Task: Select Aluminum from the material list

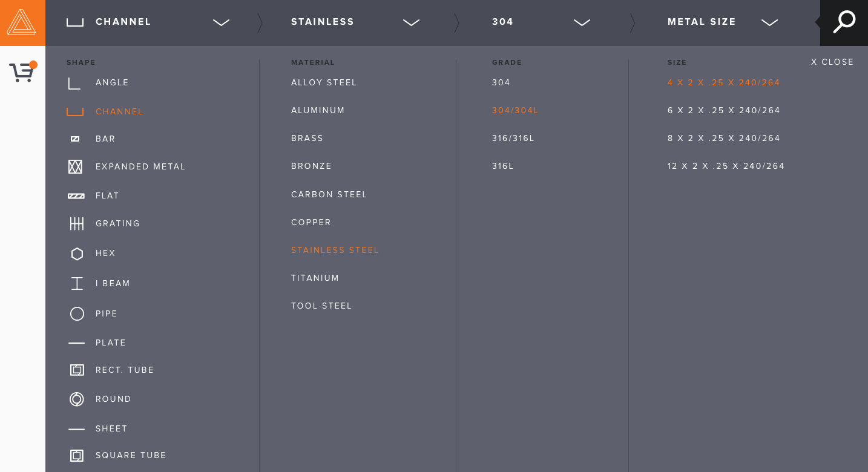Action: [x=318, y=111]
